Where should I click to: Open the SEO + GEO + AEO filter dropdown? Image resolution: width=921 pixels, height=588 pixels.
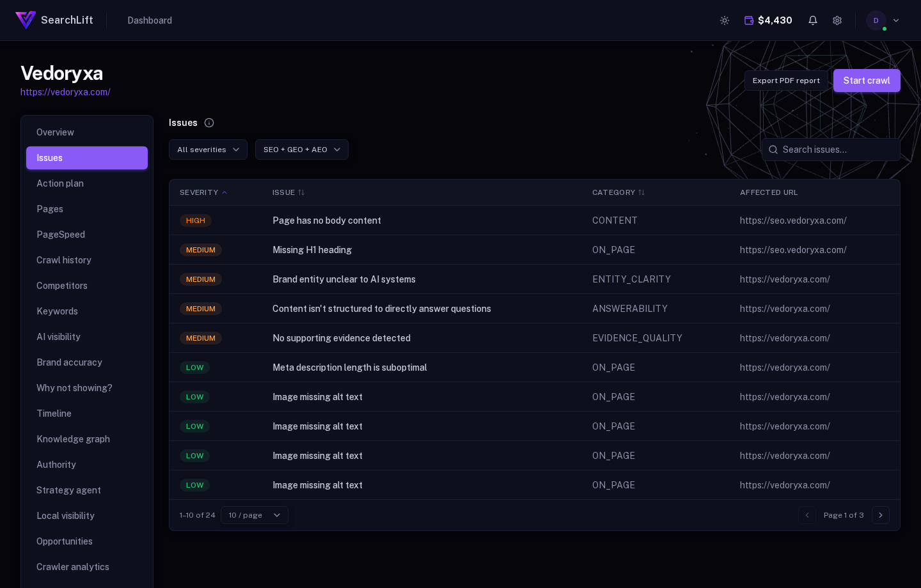tap(302, 150)
